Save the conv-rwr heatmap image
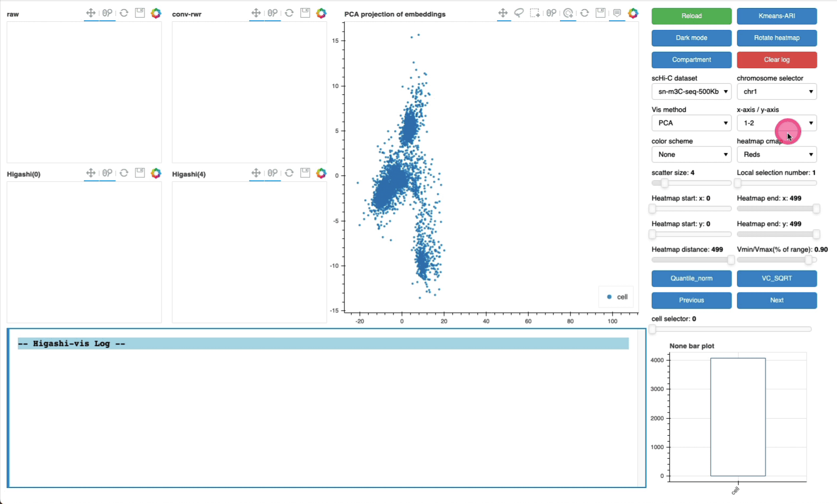837x504 pixels. [305, 13]
